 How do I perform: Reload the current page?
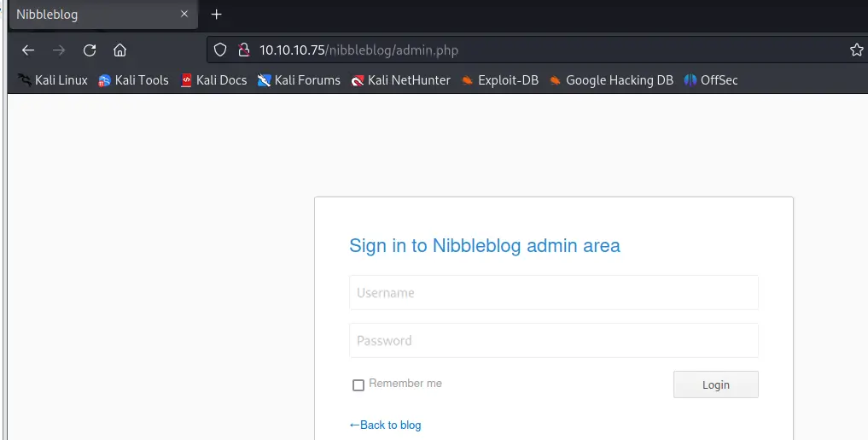[90, 50]
